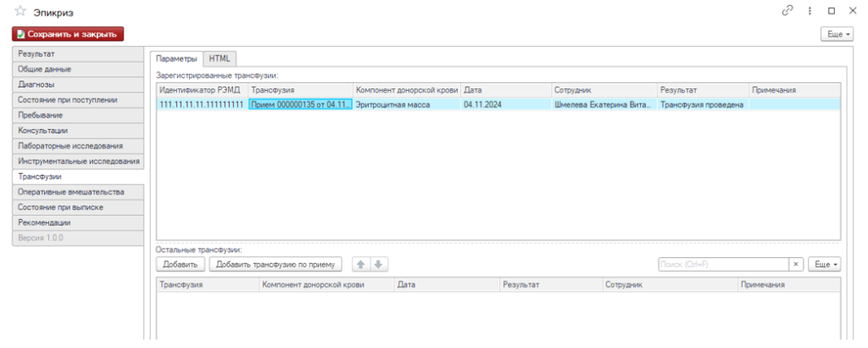The height and width of the screenshot is (348, 868).
Task: Click Сохранить и закрыть button
Action: [x=68, y=34]
